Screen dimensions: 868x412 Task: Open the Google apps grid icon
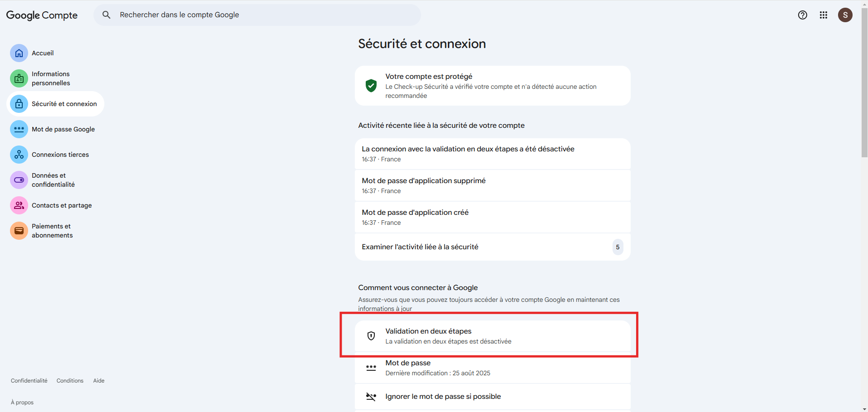point(824,15)
